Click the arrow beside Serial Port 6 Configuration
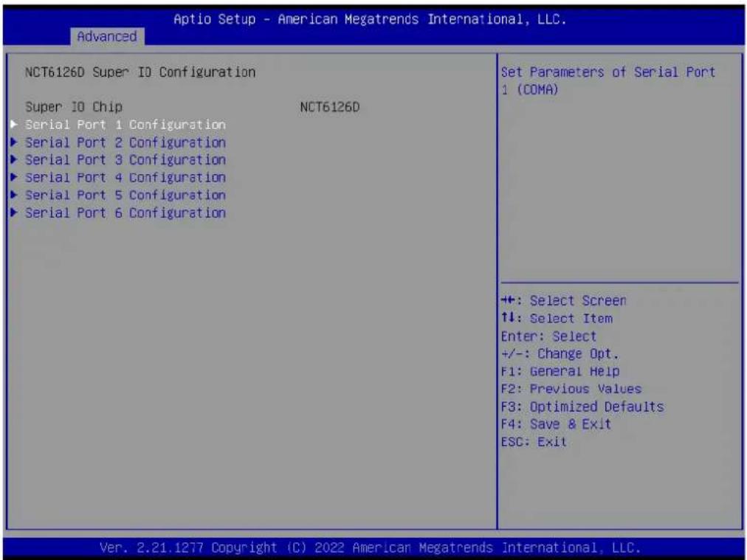Image resolution: width=747 pixels, height=560 pixels. tap(14, 212)
